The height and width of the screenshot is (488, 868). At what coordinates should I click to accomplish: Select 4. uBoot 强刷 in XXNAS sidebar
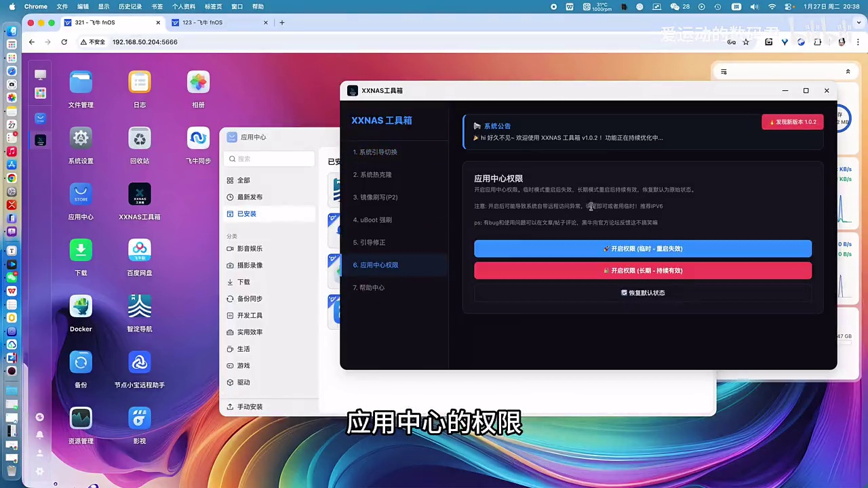click(x=394, y=220)
